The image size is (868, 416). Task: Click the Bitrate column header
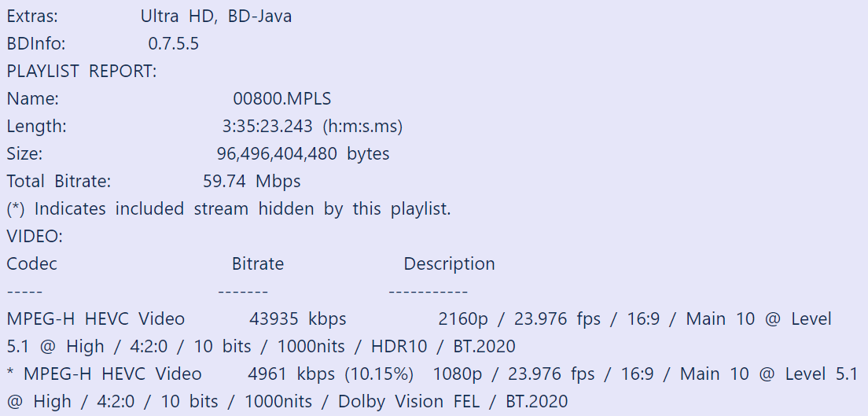tap(257, 263)
